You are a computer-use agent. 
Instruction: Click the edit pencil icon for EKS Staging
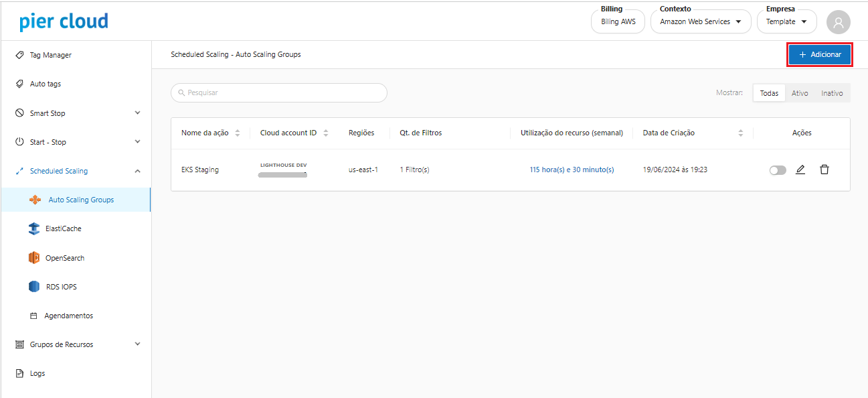pos(800,170)
